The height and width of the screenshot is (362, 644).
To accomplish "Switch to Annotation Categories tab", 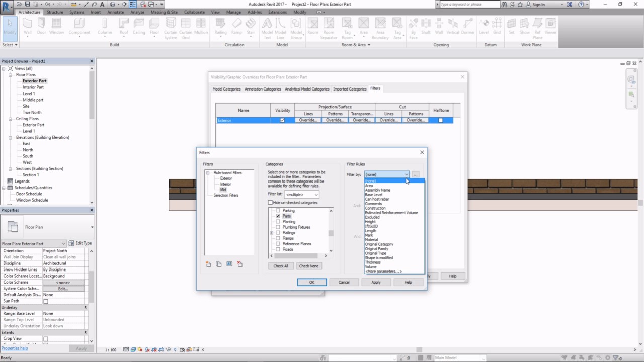I will [263, 89].
